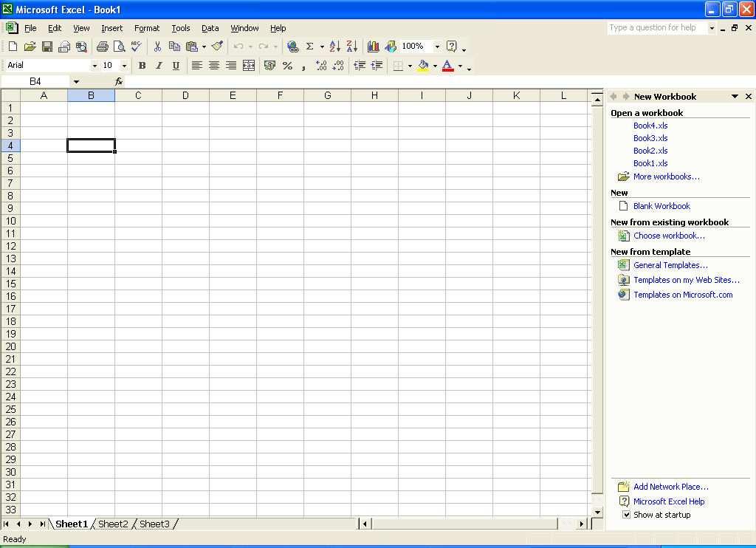
Task: Click the Open file toolbar icon
Action: (x=30, y=47)
